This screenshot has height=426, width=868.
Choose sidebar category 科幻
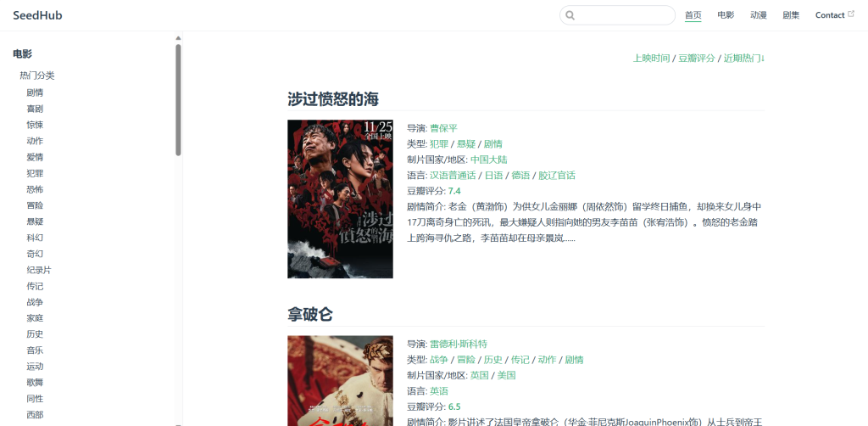point(35,238)
